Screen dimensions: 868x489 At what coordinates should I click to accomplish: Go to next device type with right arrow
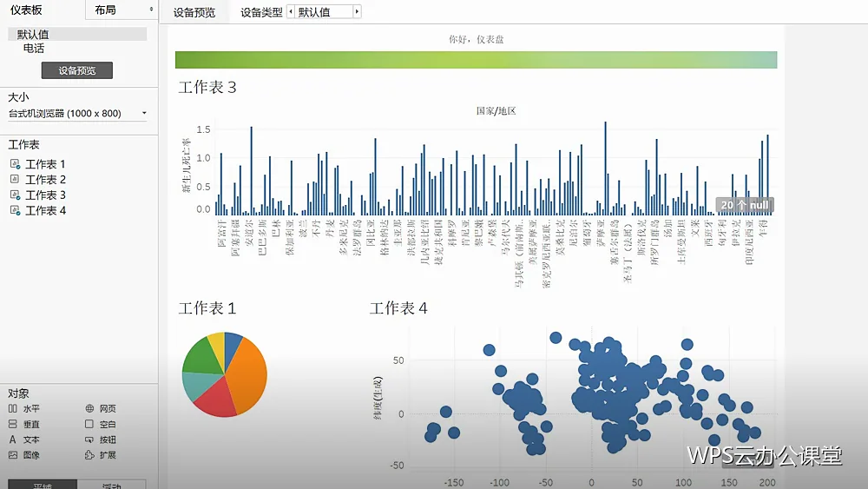click(x=357, y=11)
